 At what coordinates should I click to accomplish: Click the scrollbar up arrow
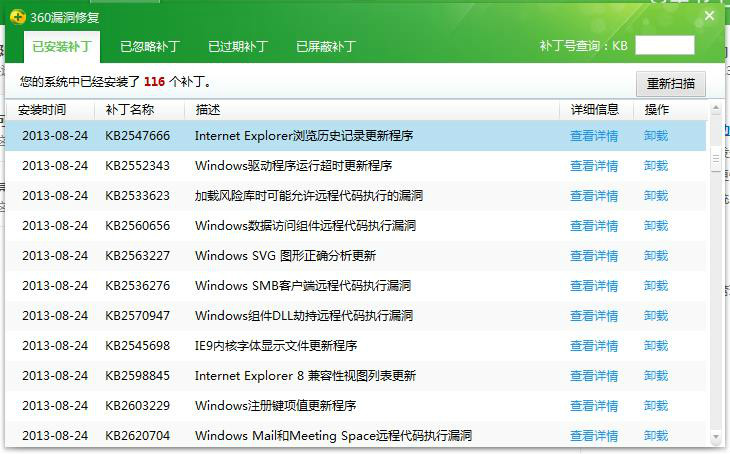click(x=716, y=108)
